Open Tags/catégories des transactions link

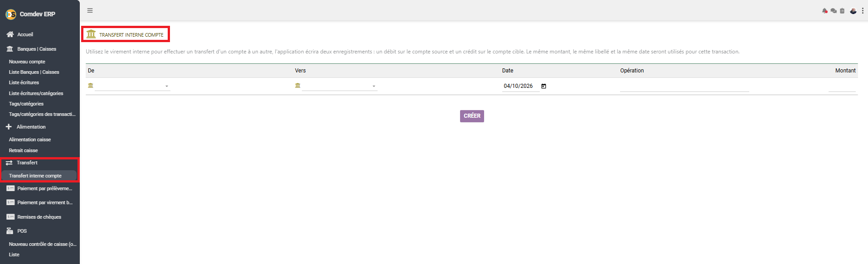(x=42, y=114)
